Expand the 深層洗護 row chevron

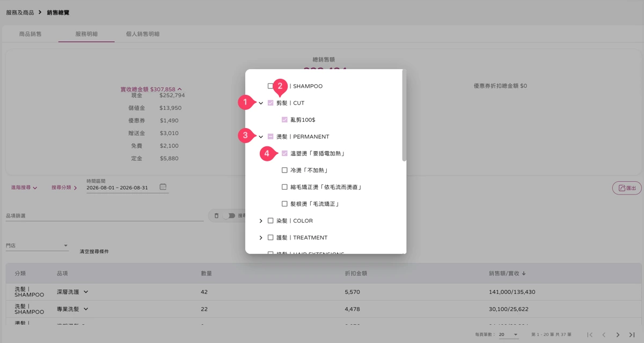tap(85, 292)
